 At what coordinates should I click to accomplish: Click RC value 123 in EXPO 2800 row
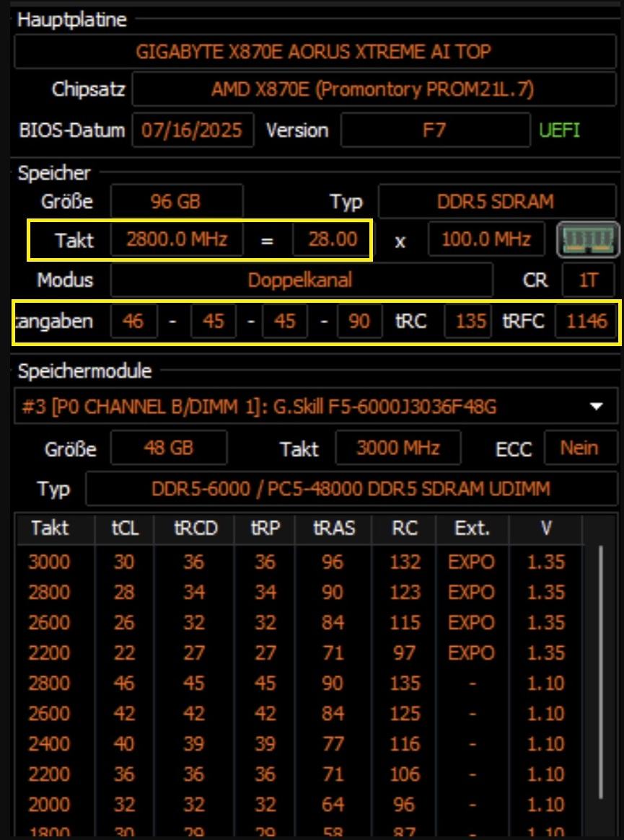pos(405,592)
